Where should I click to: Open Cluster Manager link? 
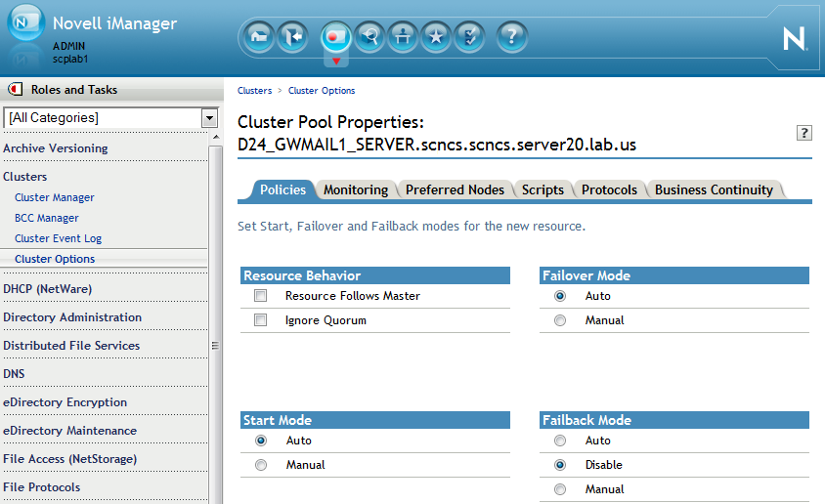pyautogui.click(x=54, y=197)
